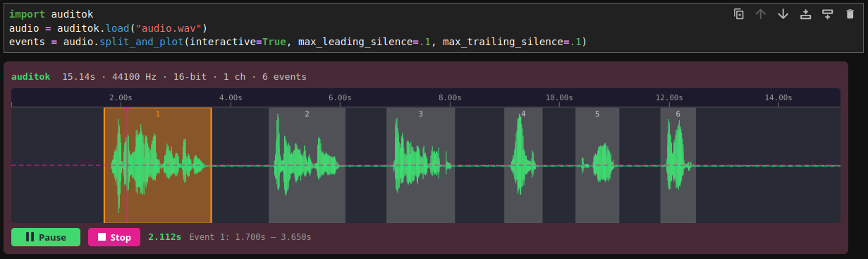This screenshot has height=259, width=868.
Task: Select event 3 region in the waveform
Action: tap(420, 165)
